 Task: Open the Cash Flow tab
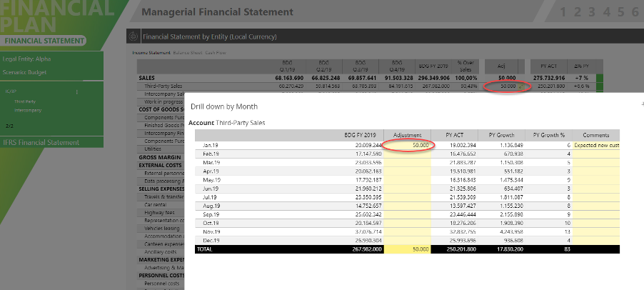coord(217,53)
